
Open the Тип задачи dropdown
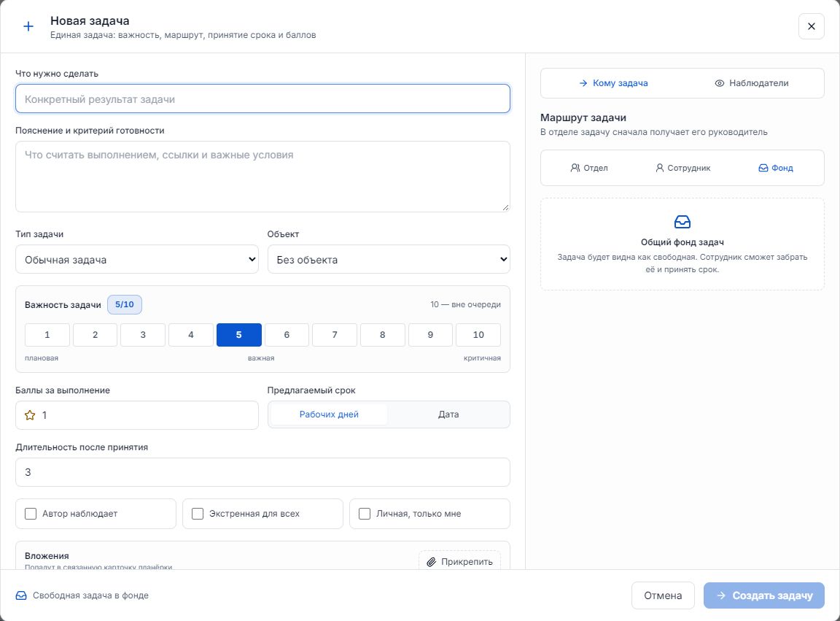[136, 260]
